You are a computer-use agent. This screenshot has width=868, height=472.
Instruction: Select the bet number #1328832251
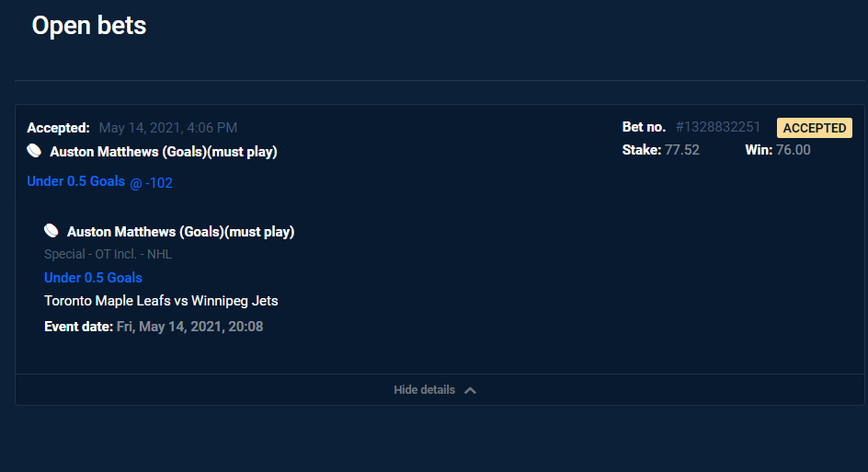tap(718, 127)
